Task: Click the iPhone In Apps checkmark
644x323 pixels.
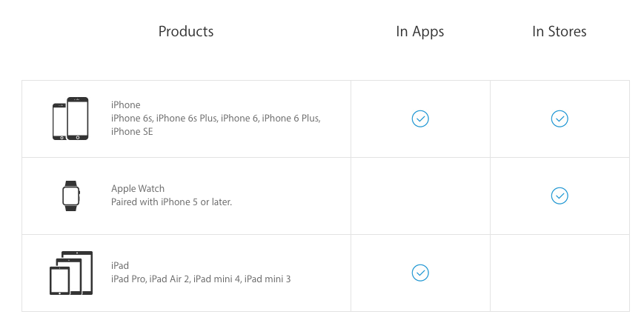Action: click(420, 119)
